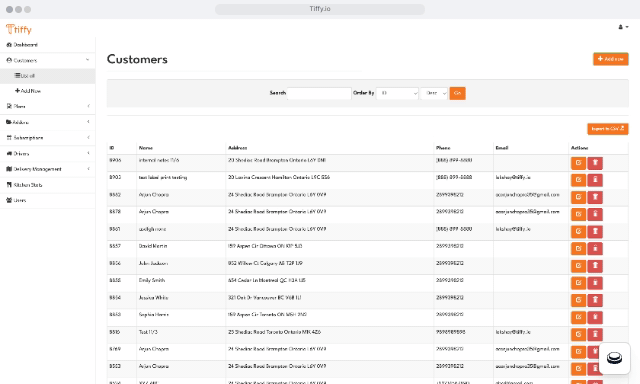This screenshot has width=640, height=384.
Task: Click the Tiffy.io address bar
Action: pos(320,9)
